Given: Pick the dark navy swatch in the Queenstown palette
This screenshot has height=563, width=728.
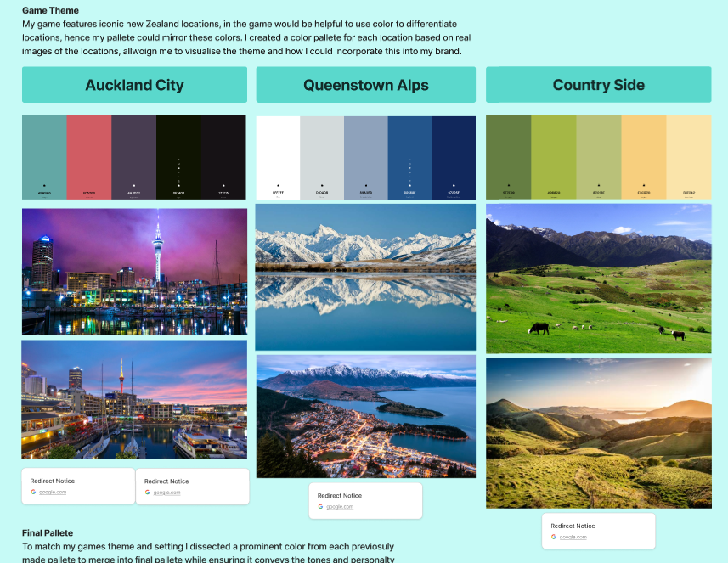Looking at the screenshot, I should (x=454, y=158).
